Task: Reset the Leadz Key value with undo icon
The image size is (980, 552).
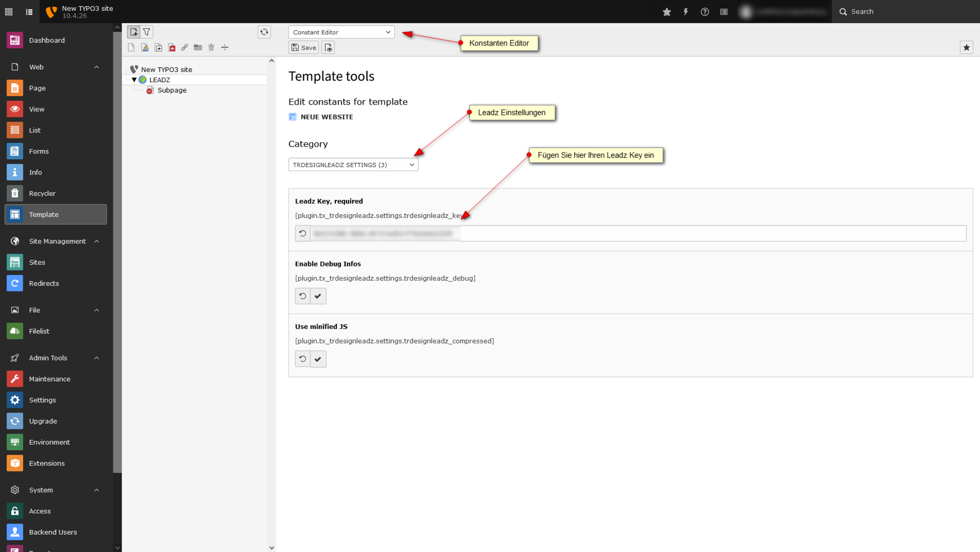Action: click(303, 233)
